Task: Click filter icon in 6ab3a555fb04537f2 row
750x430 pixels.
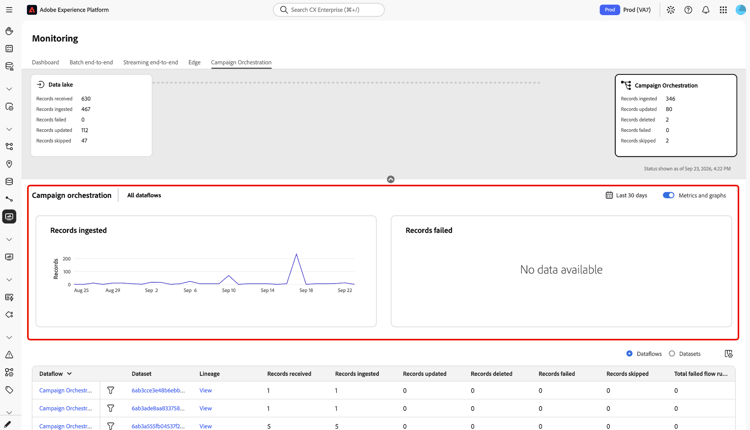Action: (110, 426)
